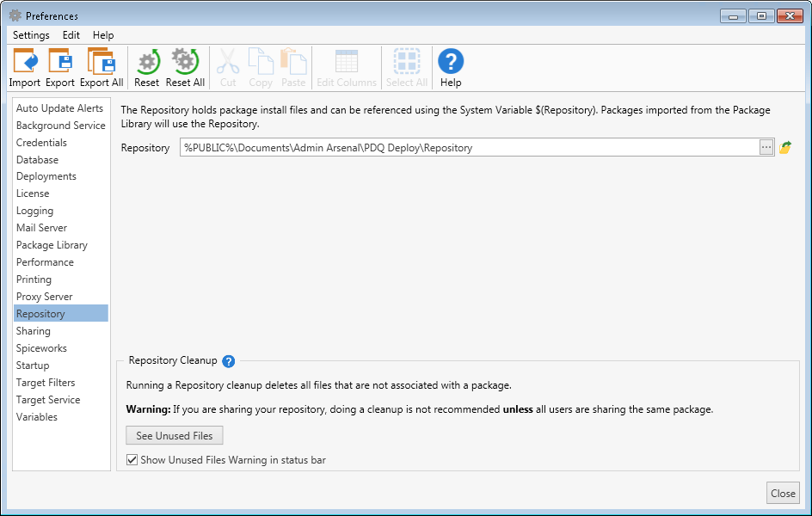Select Spiceworks in the sidebar

point(61,347)
